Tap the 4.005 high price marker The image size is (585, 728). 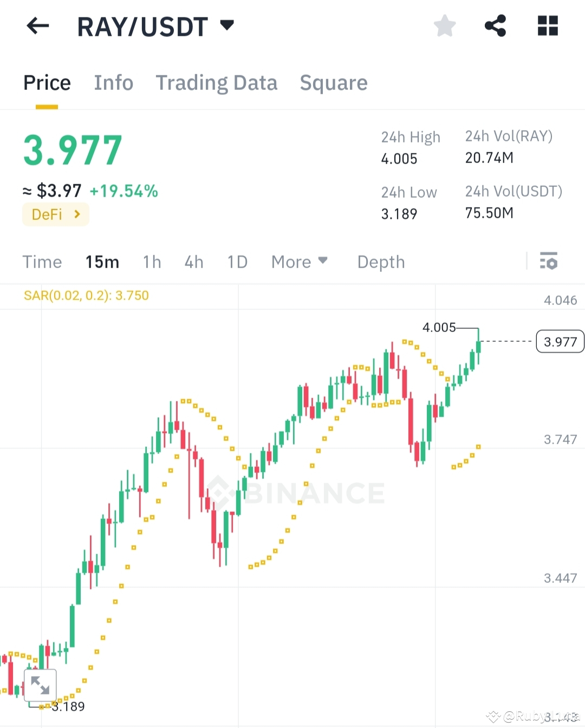point(440,328)
